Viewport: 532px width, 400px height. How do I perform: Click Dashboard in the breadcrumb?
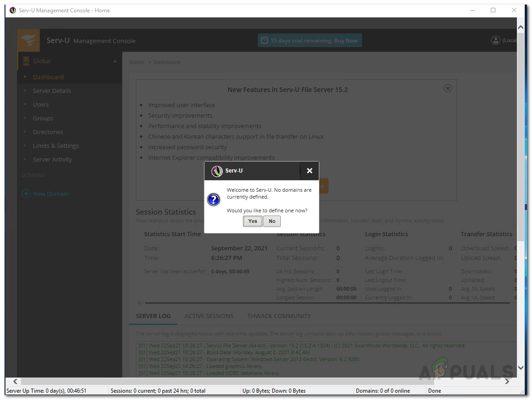coord(167,62)
